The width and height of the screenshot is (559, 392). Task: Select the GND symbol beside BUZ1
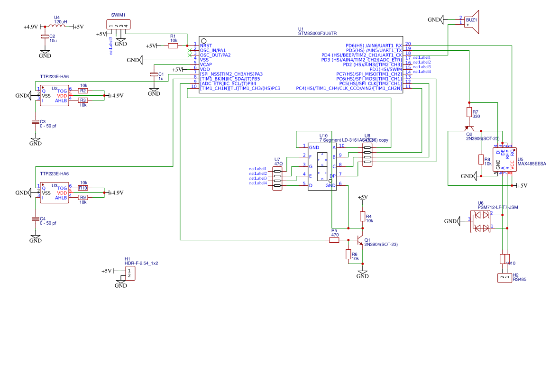pyautogui.click(x=435, y=19)
